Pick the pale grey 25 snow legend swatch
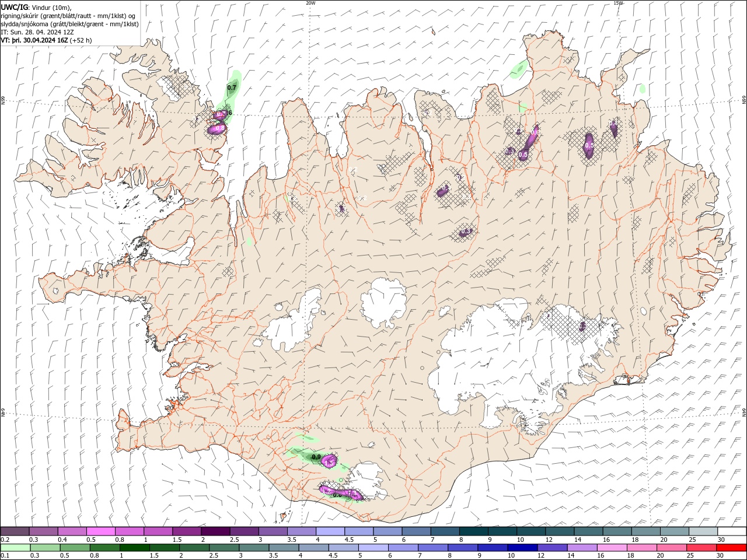 [704, 531]
